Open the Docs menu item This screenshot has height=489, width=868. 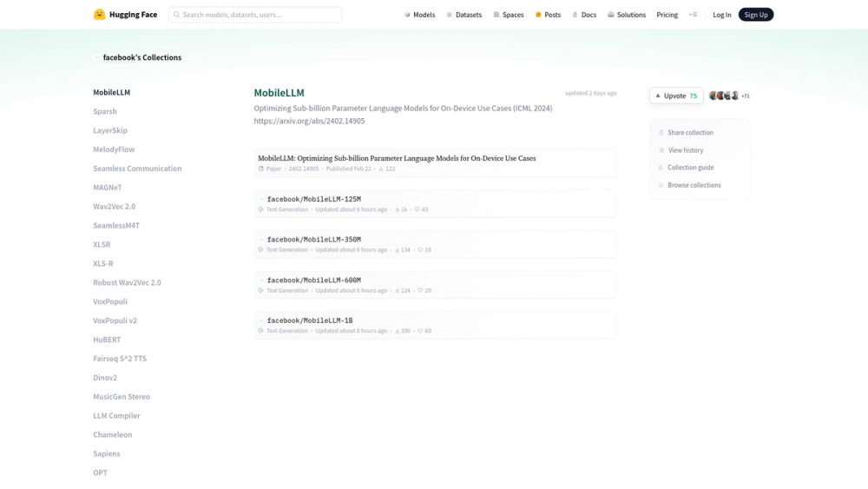point(584,15)
